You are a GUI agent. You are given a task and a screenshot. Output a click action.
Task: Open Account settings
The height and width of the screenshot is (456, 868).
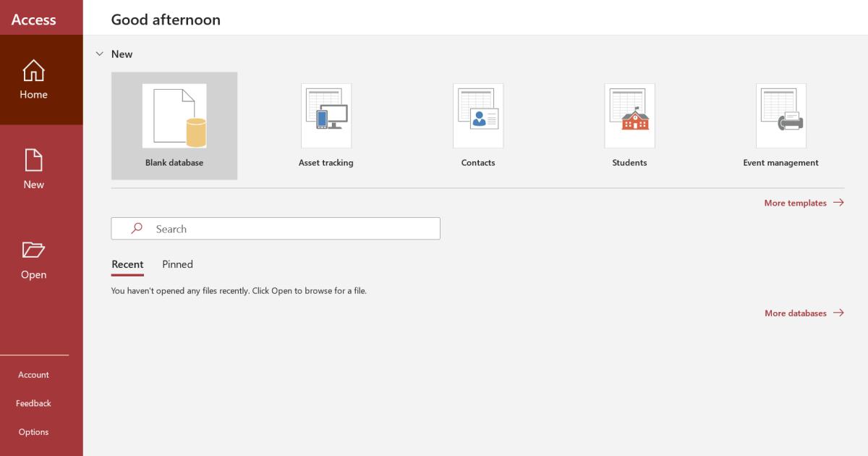pyautogui.click(x=33, y=374)
